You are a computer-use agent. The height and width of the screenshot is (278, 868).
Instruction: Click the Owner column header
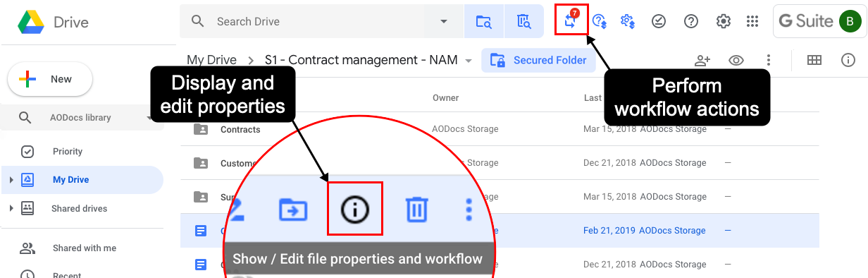coord(445,98)
